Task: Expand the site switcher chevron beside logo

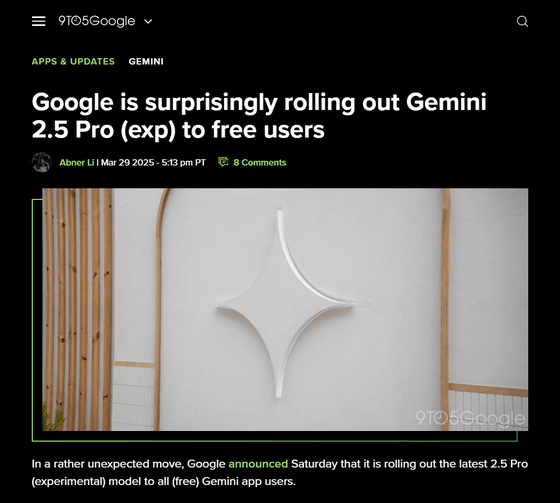Action: click(148, 21)
